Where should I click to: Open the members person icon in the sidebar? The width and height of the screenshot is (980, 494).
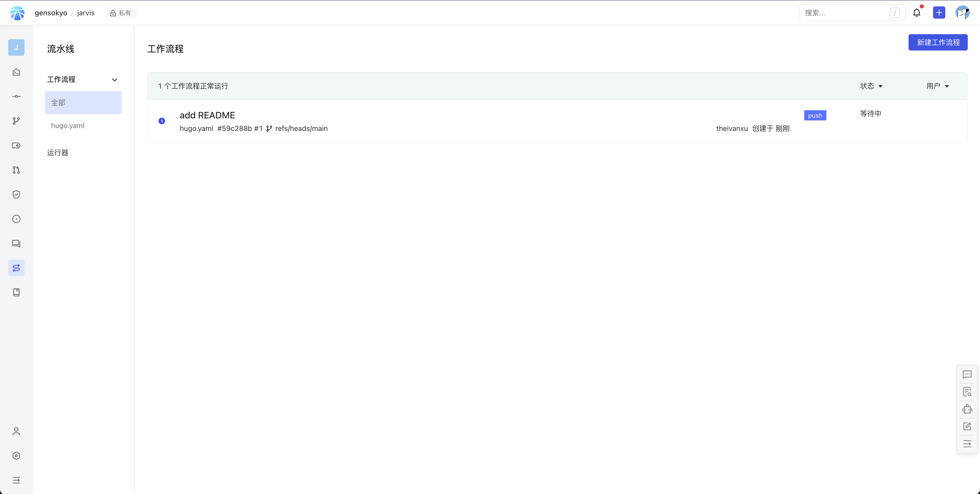[x=16, y=431]
